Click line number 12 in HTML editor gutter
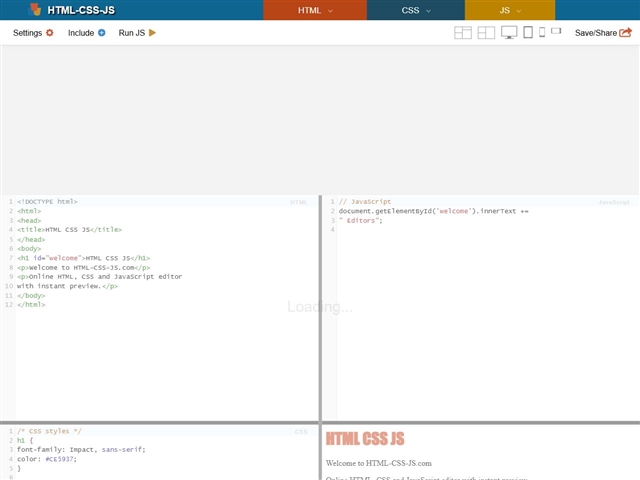 (9, 305)
